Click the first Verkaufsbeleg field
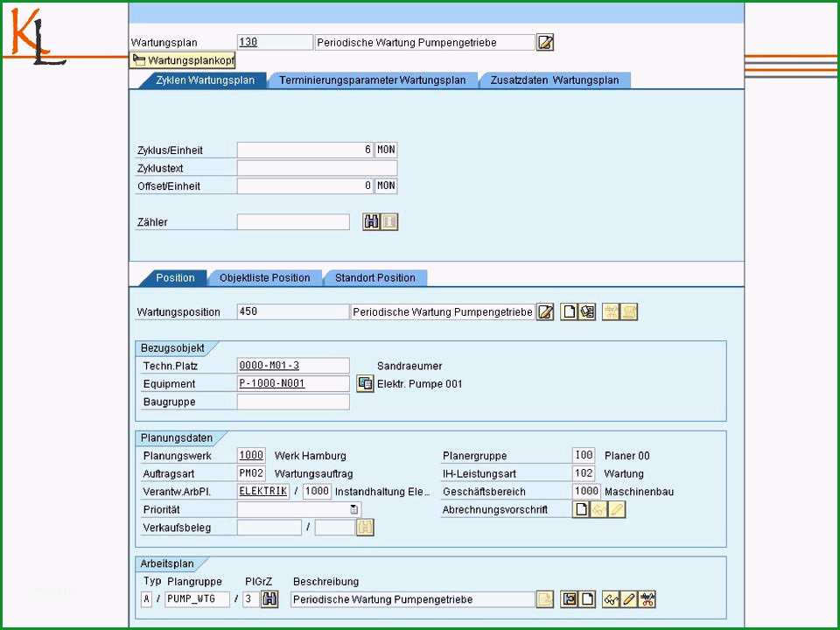 click(x=269, y=528)
